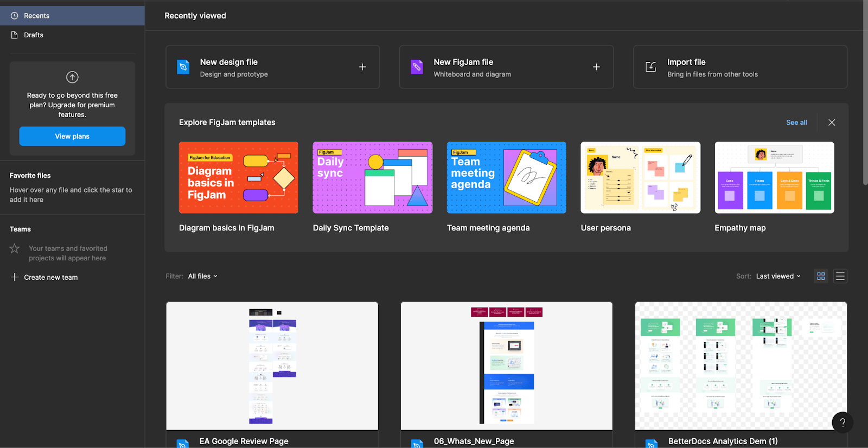Image resolution: width=868 pixels, height=448 pixels.
Task: Click the User persona label
Action: [x=606, y=228]
